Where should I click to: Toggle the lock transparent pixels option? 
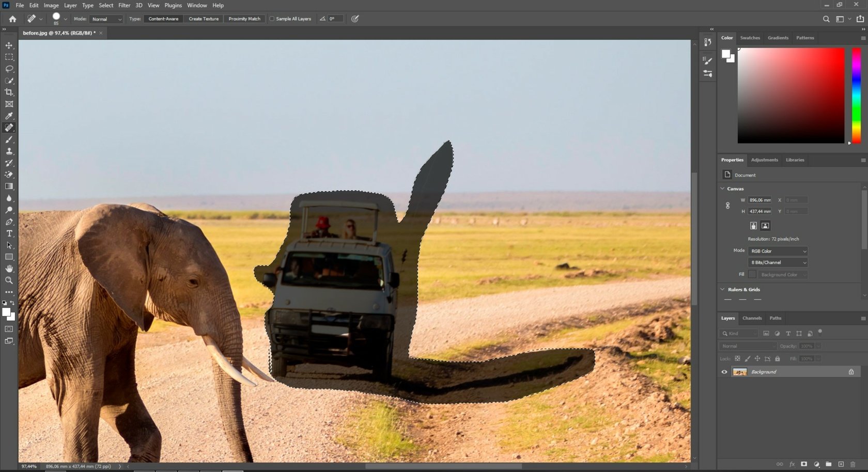[738, 358]
